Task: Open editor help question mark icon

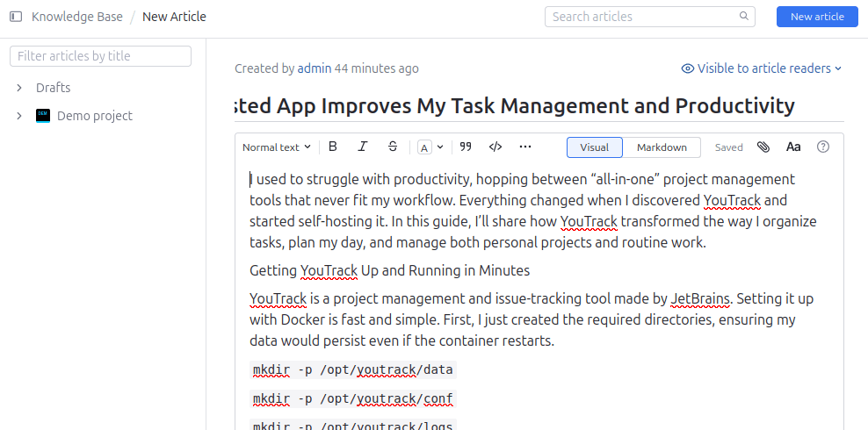Action: (823, 147)
